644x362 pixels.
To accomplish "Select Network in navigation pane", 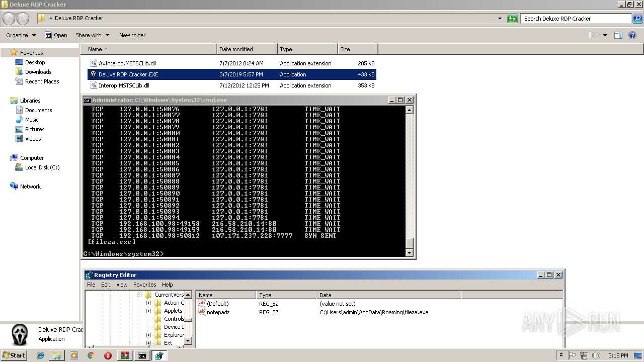I will 26,187.
